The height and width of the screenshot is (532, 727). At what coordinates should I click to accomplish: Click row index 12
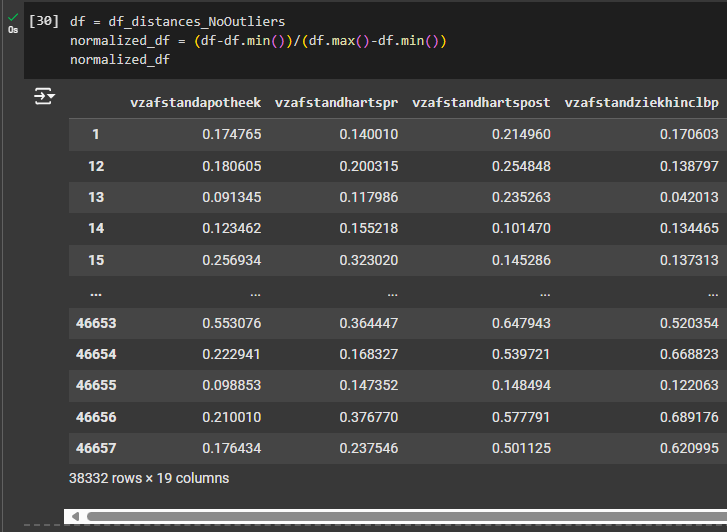96,166
